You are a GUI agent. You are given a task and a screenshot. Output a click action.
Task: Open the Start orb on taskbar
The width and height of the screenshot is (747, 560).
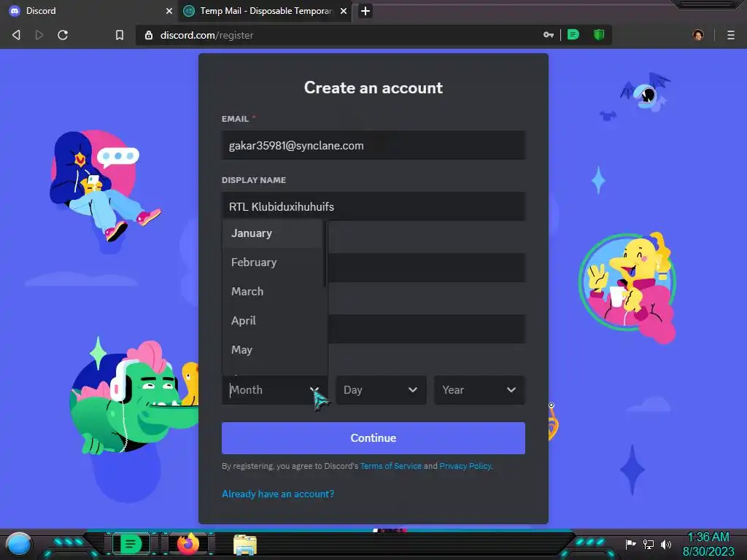click(x=19, y=543)
